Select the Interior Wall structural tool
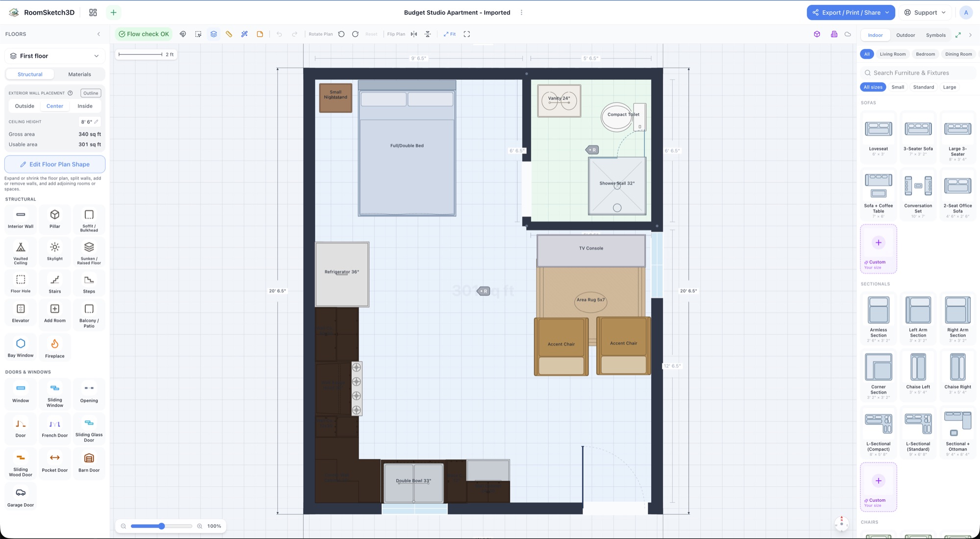The image size is (980, 539). click(21, 219)
